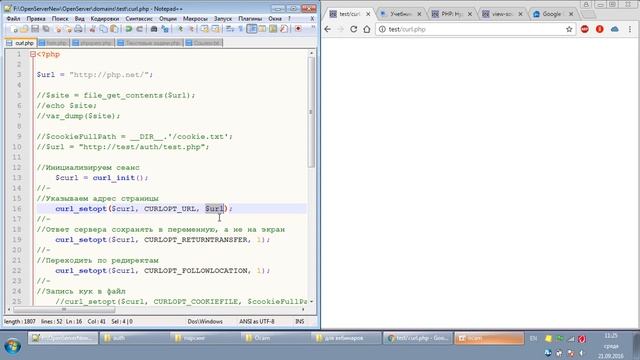Click the Open file toolbar icon

click(x=24, y=29)
